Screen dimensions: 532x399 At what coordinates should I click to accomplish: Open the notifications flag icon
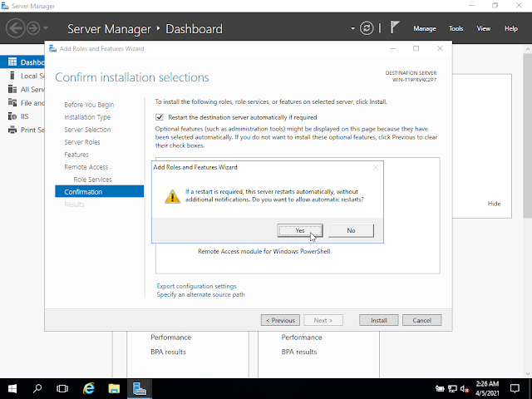(394, 27)
